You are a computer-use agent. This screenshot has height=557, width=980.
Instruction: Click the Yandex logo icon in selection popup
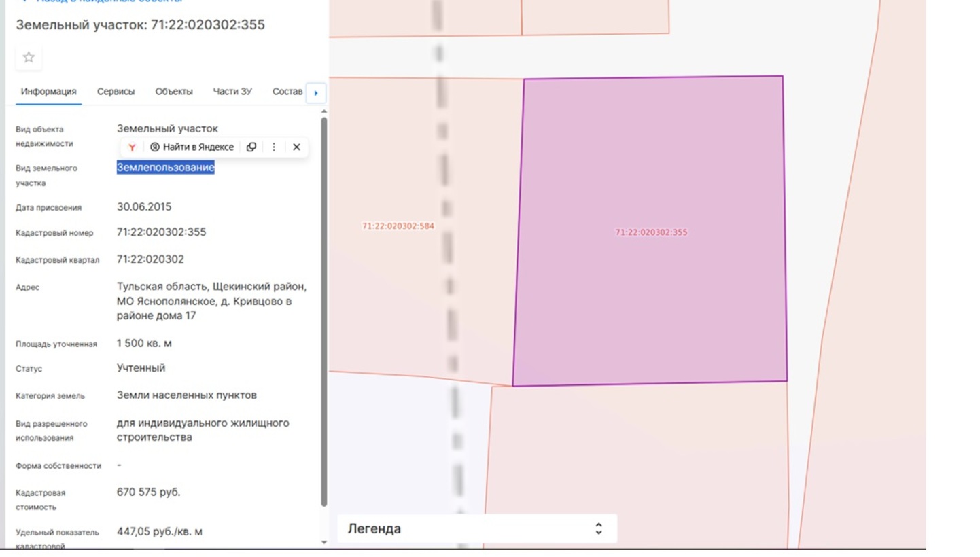132,147
